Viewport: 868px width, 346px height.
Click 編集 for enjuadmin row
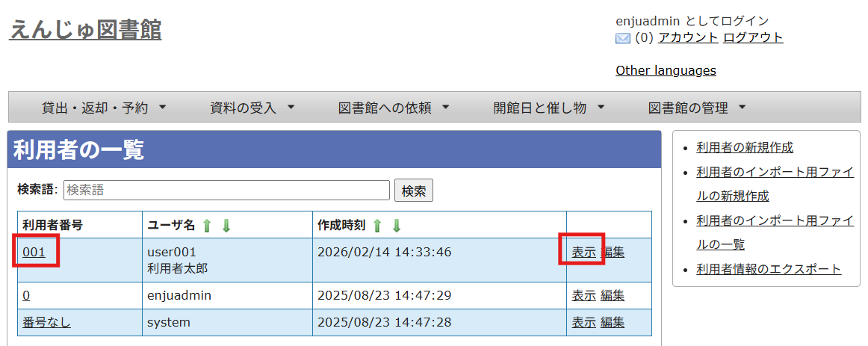tap(613, 296)
